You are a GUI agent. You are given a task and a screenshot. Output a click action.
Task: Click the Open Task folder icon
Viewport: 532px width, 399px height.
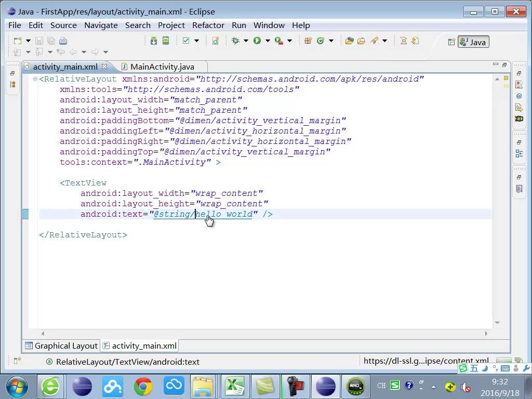[x=362, y=41]
